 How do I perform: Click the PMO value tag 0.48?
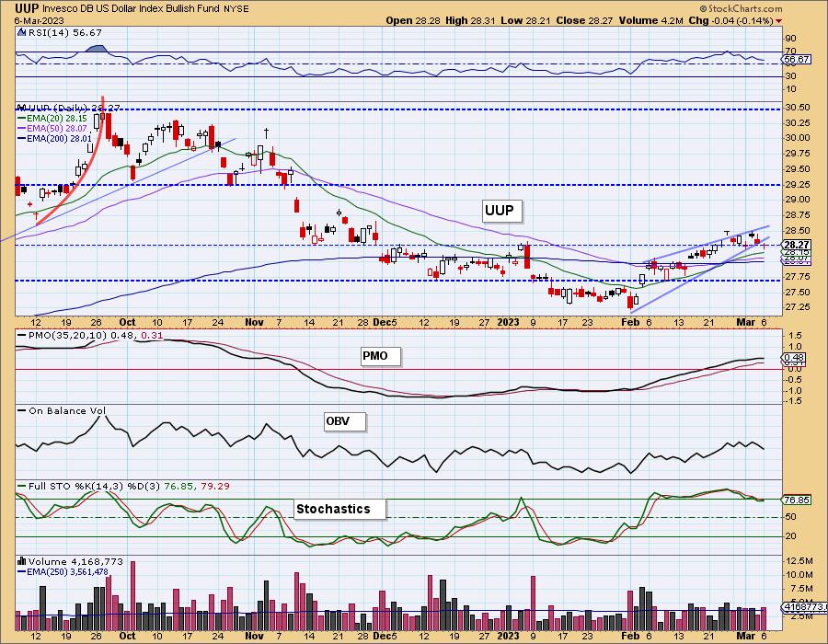coord(794,357)
